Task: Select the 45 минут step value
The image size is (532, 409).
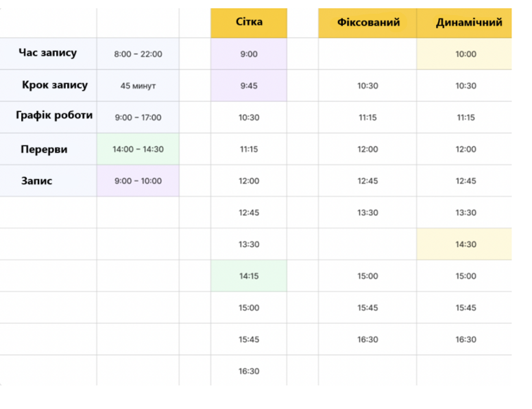Action: [x=138, y=86]
